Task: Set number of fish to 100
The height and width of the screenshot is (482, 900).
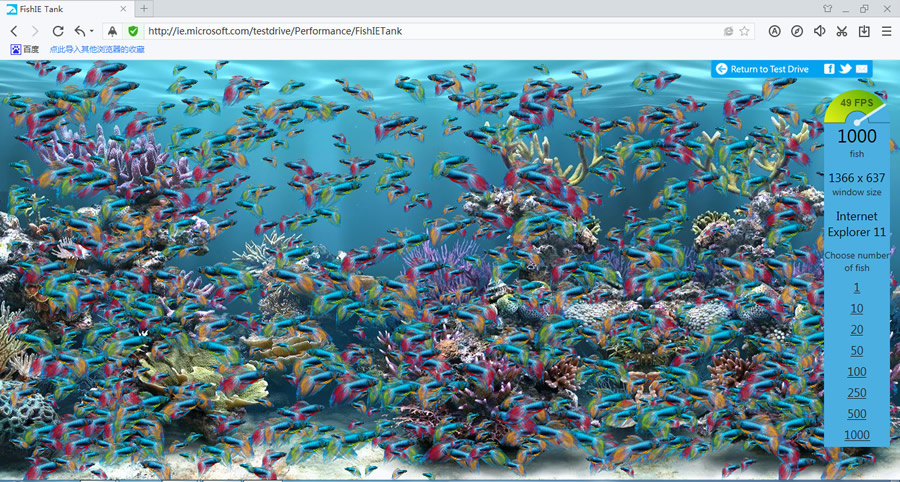Action: [x=856, y=372]
